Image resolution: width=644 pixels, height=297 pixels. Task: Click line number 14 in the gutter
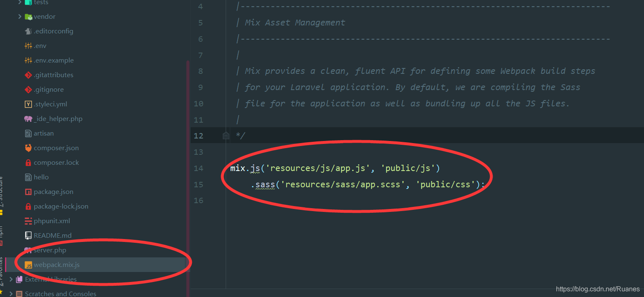click(199, 168)
